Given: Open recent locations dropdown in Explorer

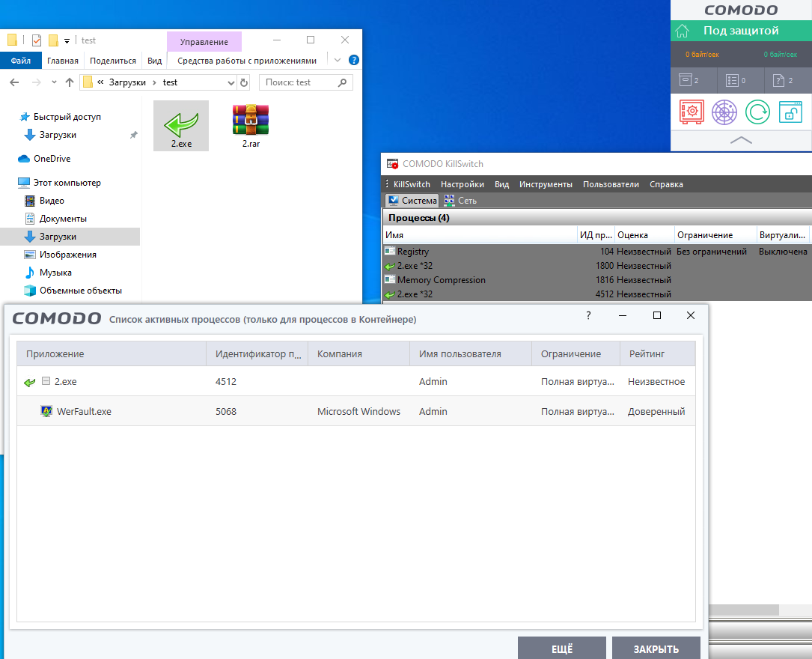Looking at the screenshot, I should pos(54,82).
